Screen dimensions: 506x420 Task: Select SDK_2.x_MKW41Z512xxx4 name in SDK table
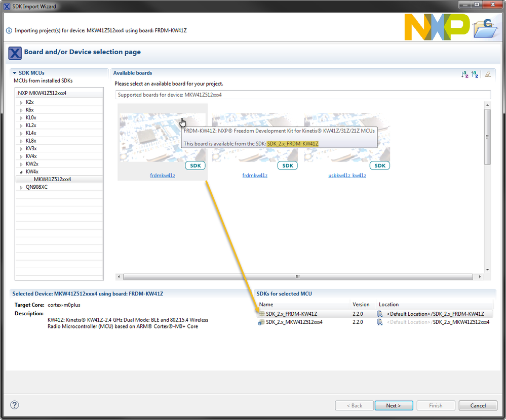tap(294, 322)
